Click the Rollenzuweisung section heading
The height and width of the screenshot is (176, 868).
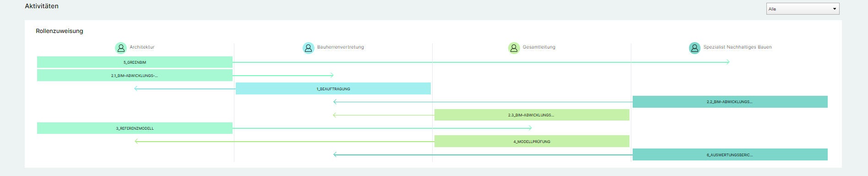tap(60, 31)
